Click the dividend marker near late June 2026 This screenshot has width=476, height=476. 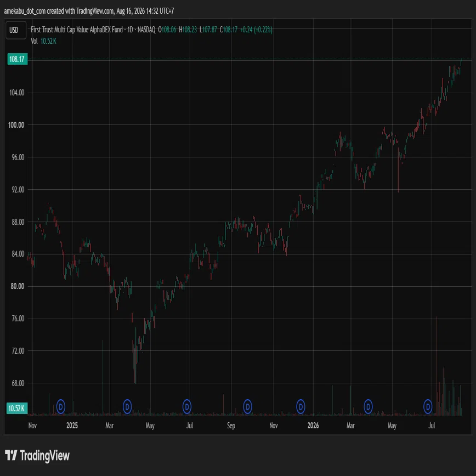coord(428,406)
